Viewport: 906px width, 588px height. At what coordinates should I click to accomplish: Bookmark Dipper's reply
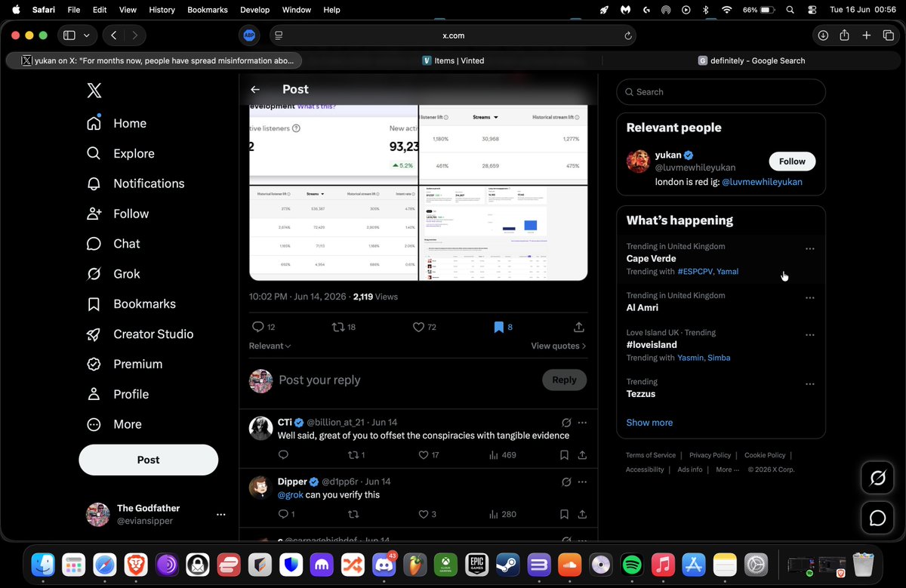[564, 514]
